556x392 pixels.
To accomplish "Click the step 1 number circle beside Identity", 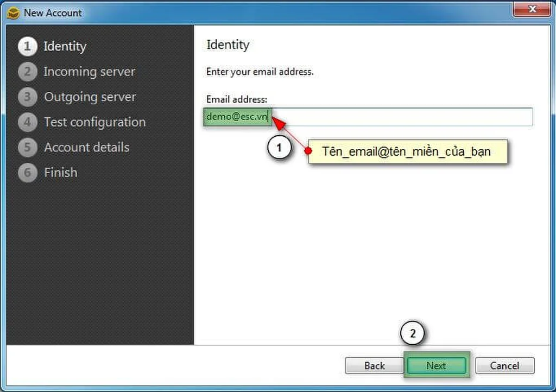I will (x=28, y=47).
